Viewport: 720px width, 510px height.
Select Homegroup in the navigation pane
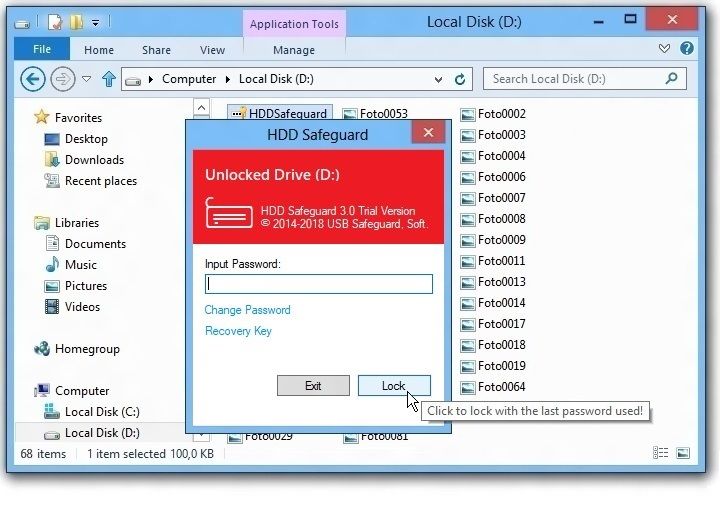click(x=87, y=349)
